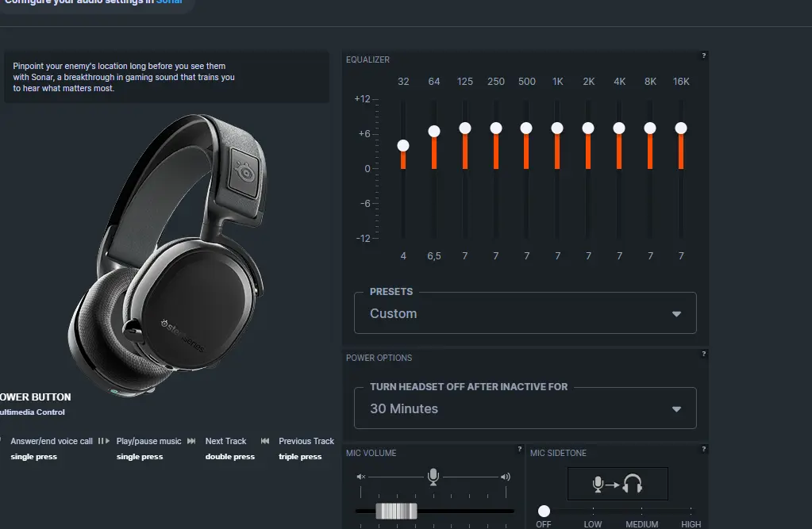Click the mic-to-headphones sidetone icon
812x529 pixels.
click(618, 484)
